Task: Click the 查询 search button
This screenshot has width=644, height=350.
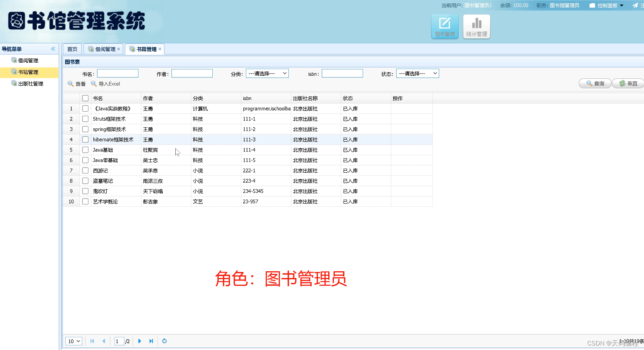Action: (x=595, y=84)
